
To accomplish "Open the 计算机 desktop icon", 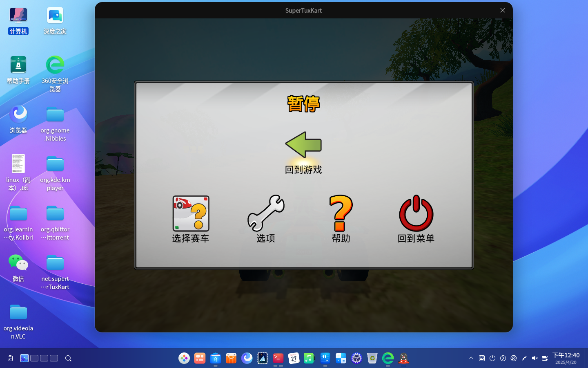I will pos(18,21).
